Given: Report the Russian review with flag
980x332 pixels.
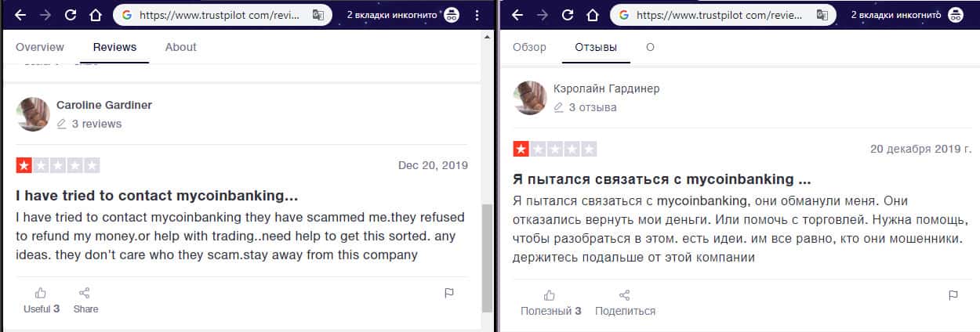Looking at the screenshot, I should 953,295.
